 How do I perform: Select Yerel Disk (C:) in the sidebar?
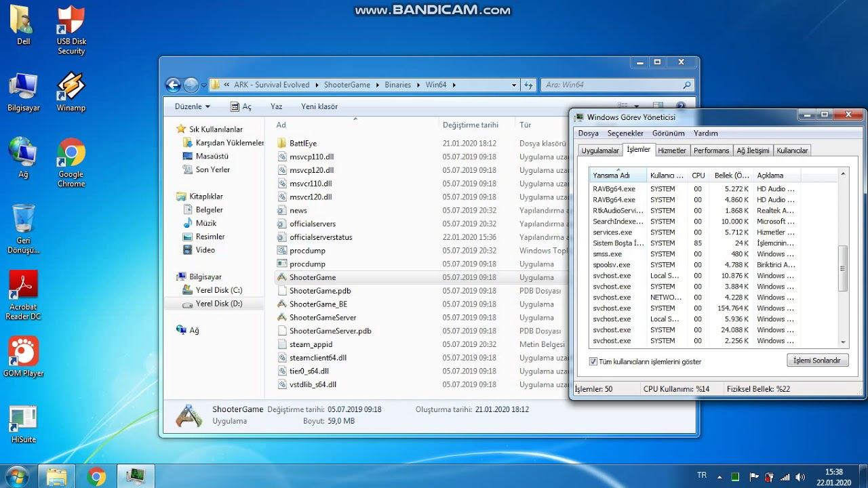pyautogui.click(x=218, y=290)
